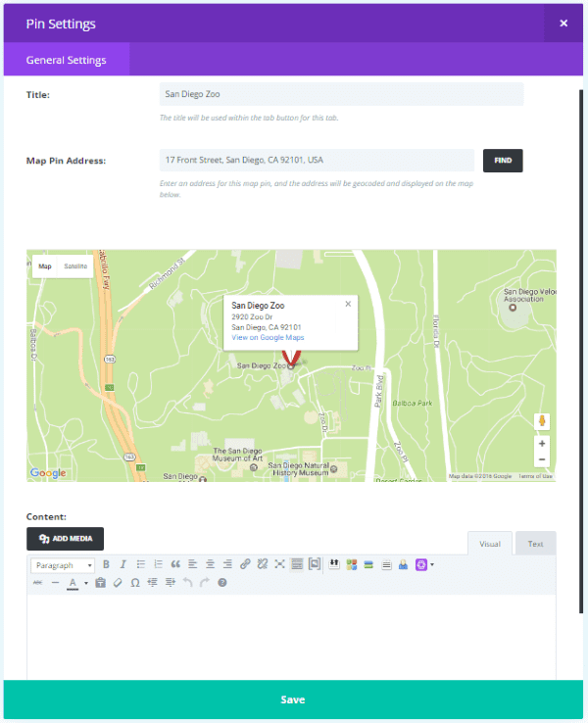Open the General Settings tab

66,60
